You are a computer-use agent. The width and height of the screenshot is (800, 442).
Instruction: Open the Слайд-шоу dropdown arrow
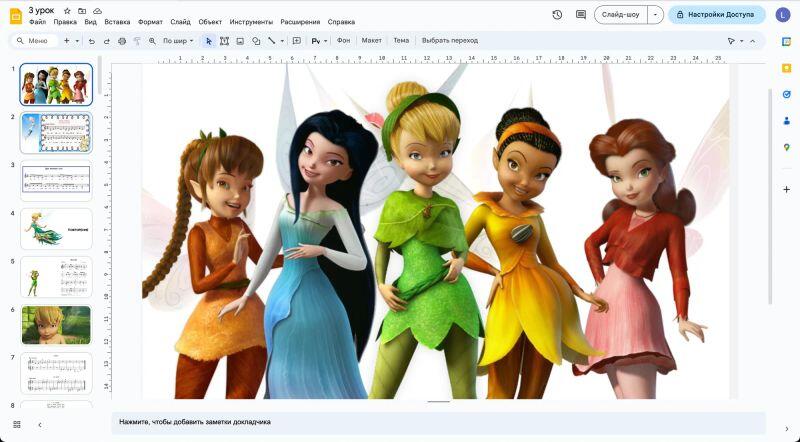click(655, 15)
